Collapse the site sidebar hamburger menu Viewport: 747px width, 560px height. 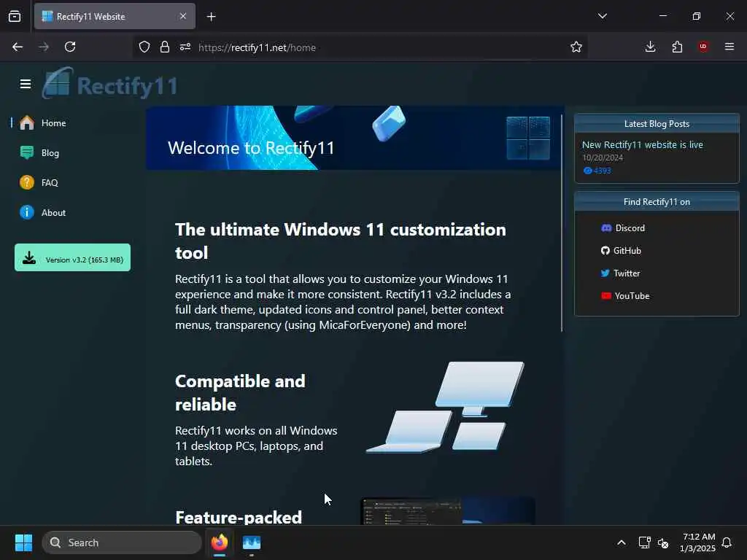26,85
